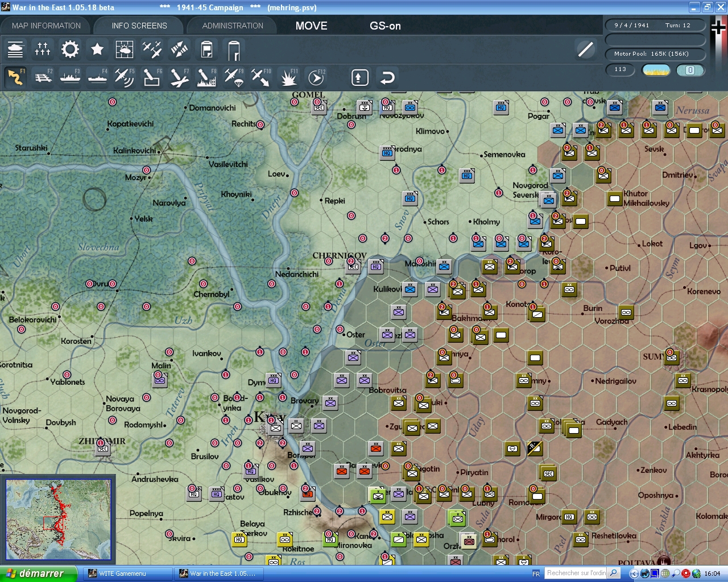Click the crossed arrows icon in info row
Screen dimensions: 728x582
179,49
